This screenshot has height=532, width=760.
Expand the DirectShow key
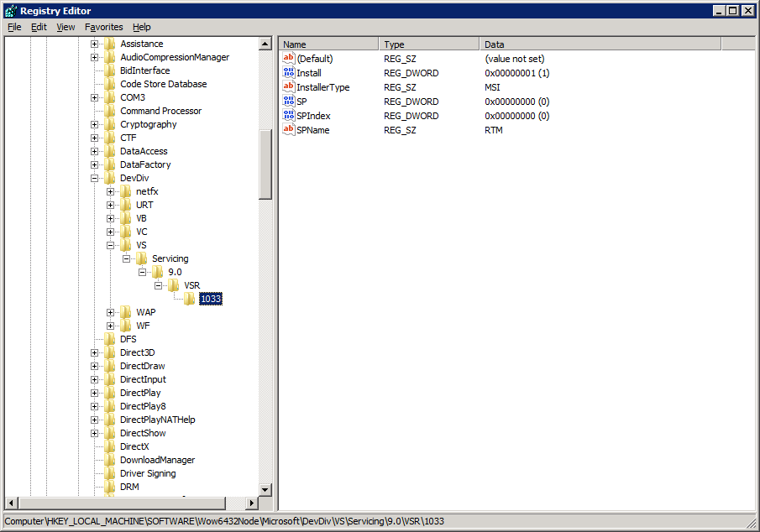(95, 434)
